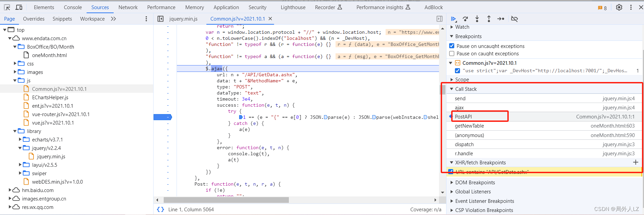Click the issues counter badge
644x215 pixels.
pos(602,7)
